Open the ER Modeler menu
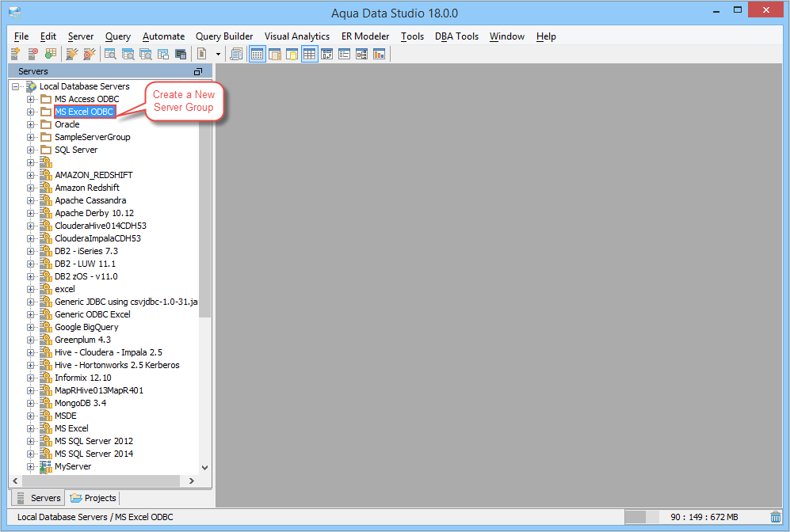This screenshot has width=790, height=532. coord(365,36)
